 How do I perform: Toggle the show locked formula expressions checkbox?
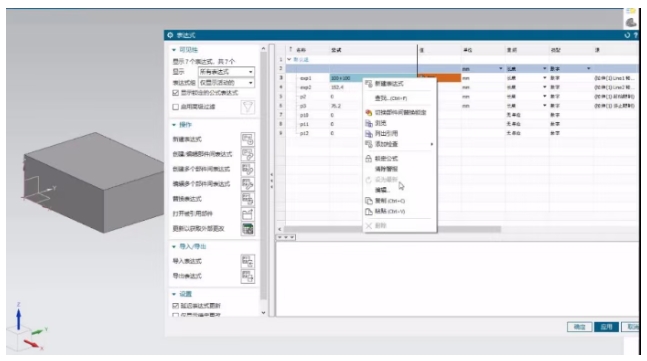(x=175, y=93)
